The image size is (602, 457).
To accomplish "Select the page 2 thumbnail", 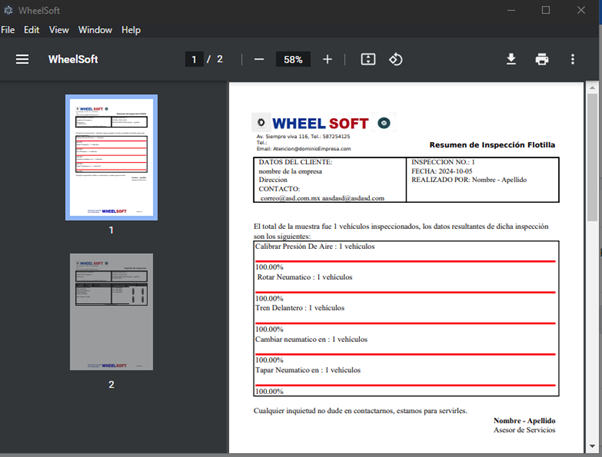I will click(x=111, y=313).
